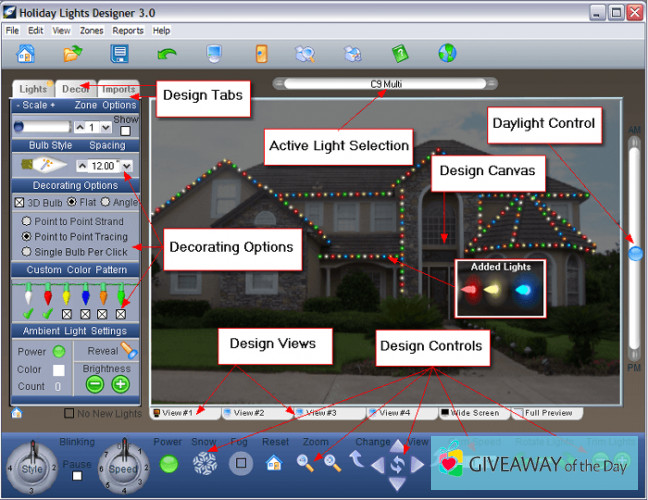Open the Reports menu
Image resolution: width=648 pixels, height=500 pixels.
[x=127, y=31]
